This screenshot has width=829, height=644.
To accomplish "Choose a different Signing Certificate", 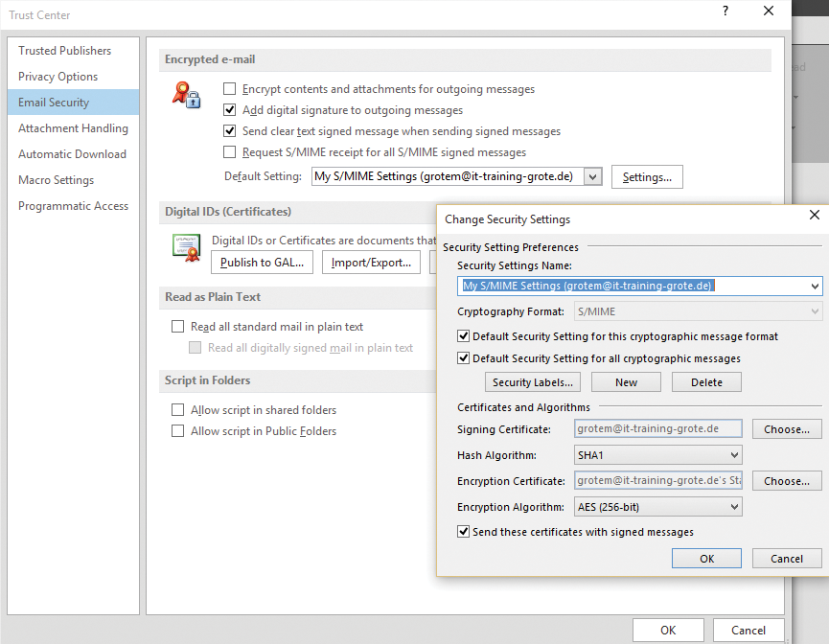I will point(785,428).
